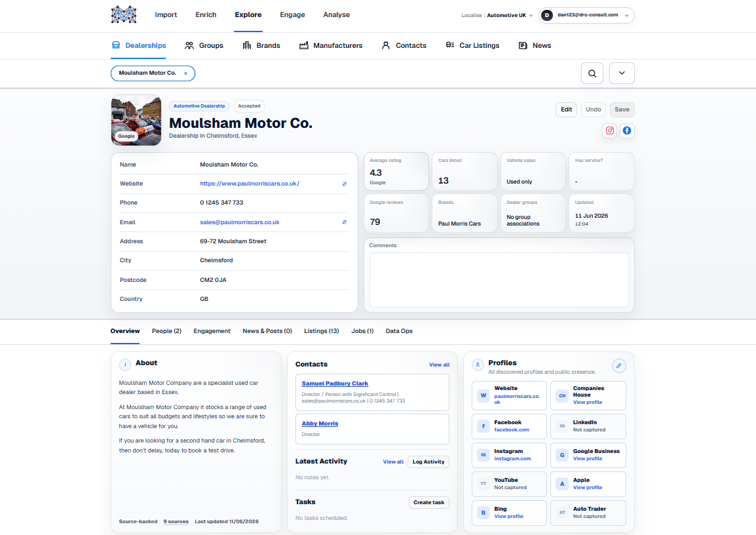The height and width of the screenshot is (535, 756).
Task: Select the Listings (13) tab
Action: (x=322, y=331)
